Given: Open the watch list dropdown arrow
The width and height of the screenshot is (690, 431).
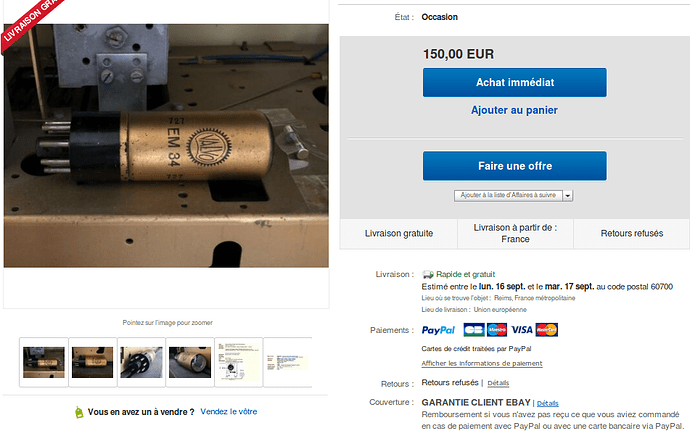Looking at the screenshot, I should pos(568,195).
